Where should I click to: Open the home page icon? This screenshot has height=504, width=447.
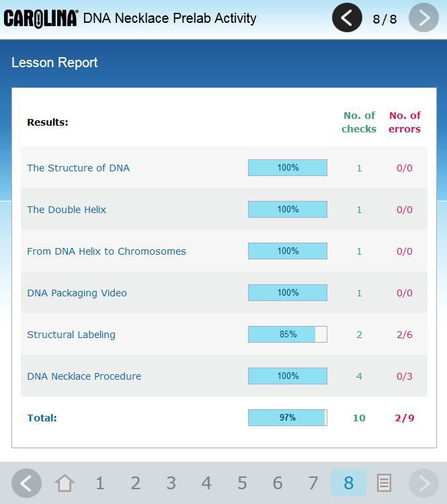(x=65, y=483)
